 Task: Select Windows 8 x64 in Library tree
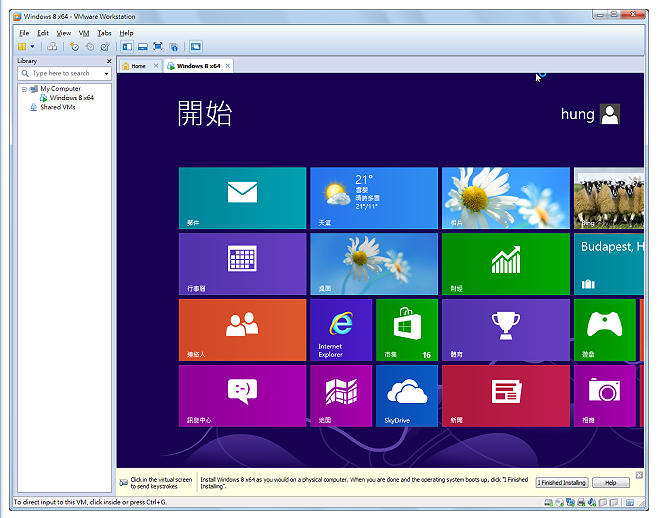(71, 98)
